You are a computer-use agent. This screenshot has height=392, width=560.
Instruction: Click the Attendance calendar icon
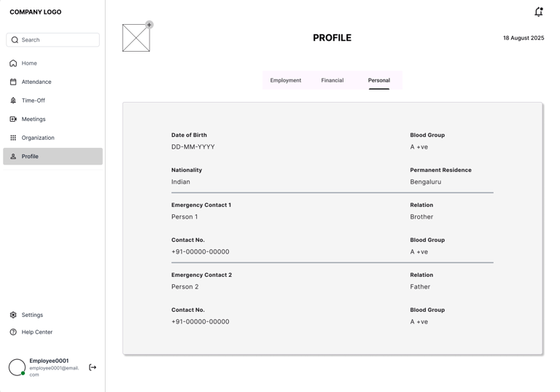[13, 82]
